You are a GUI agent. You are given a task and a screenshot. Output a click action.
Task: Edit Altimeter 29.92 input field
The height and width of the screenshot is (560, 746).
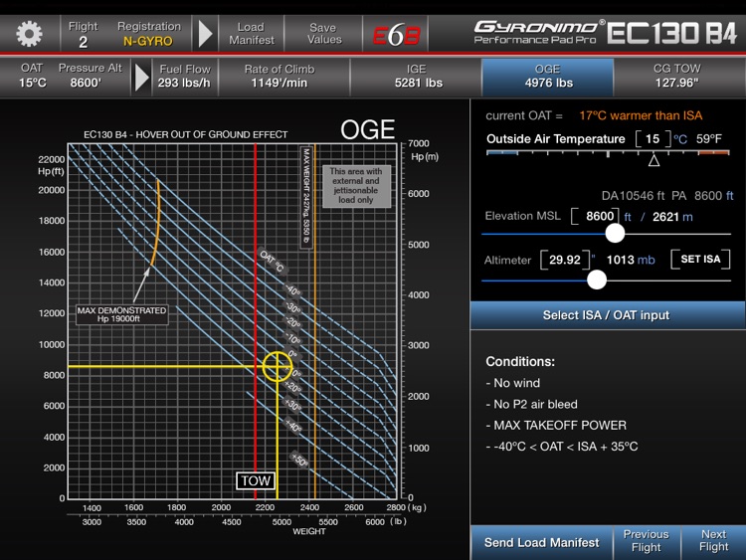tap(565, 260)
